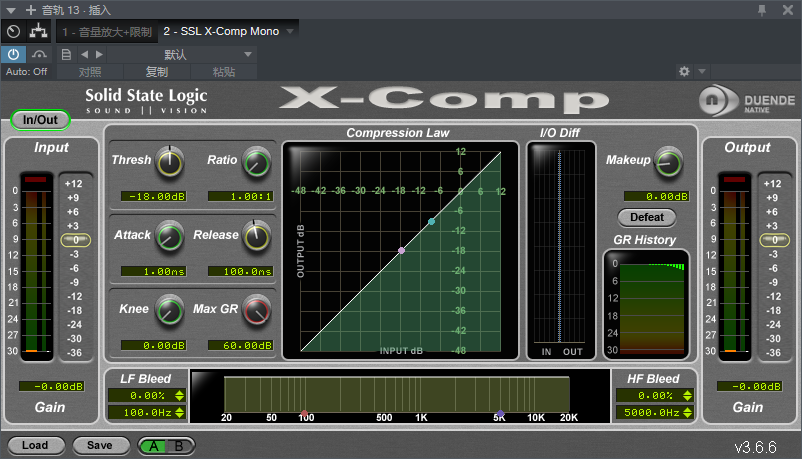
Task: Click the Knee knob
Action: [x=170, y=311]
